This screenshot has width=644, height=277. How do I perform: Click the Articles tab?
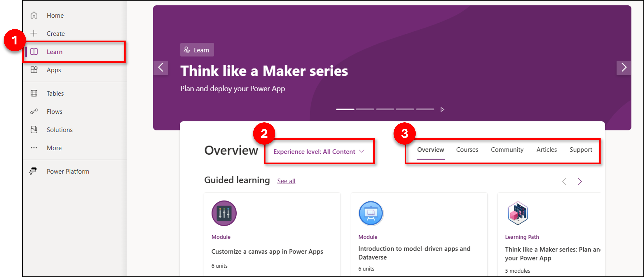[x=546, y=150]
